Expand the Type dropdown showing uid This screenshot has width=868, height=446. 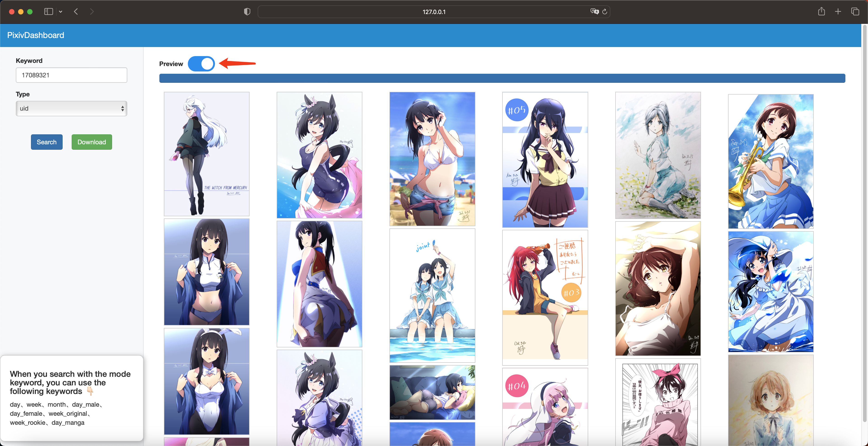(x=71, y=109)
